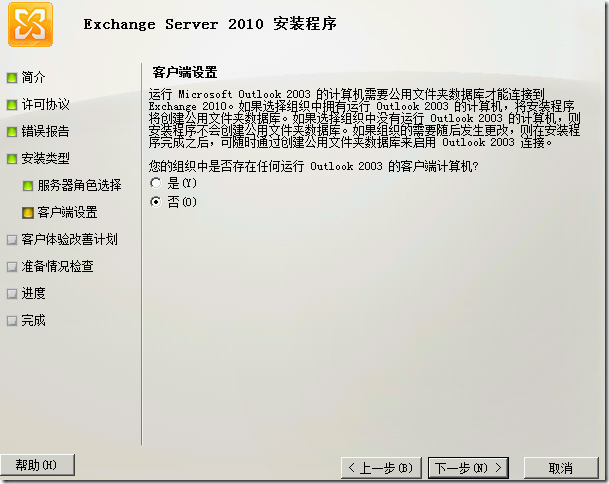Open the 服务器角色选择 step

point(79,185)
